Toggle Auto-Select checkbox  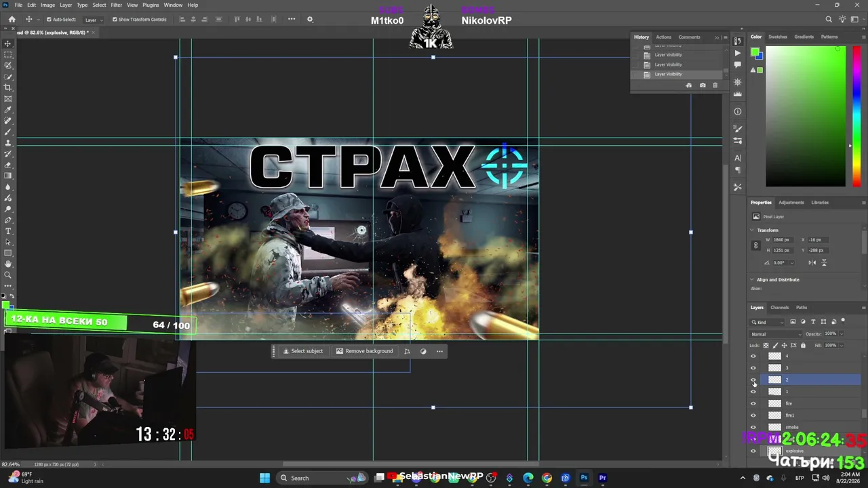49,20
